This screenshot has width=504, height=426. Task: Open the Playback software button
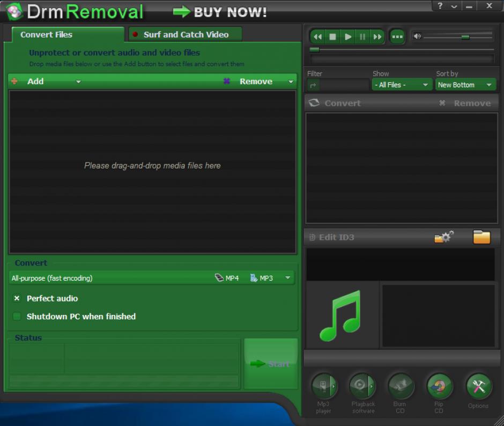pyautogui.click(x=362, y=385)
